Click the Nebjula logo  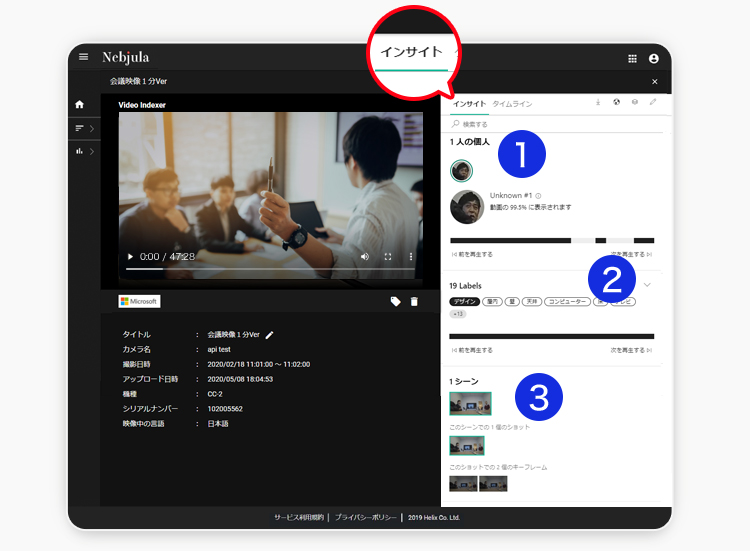coord(125,57)
